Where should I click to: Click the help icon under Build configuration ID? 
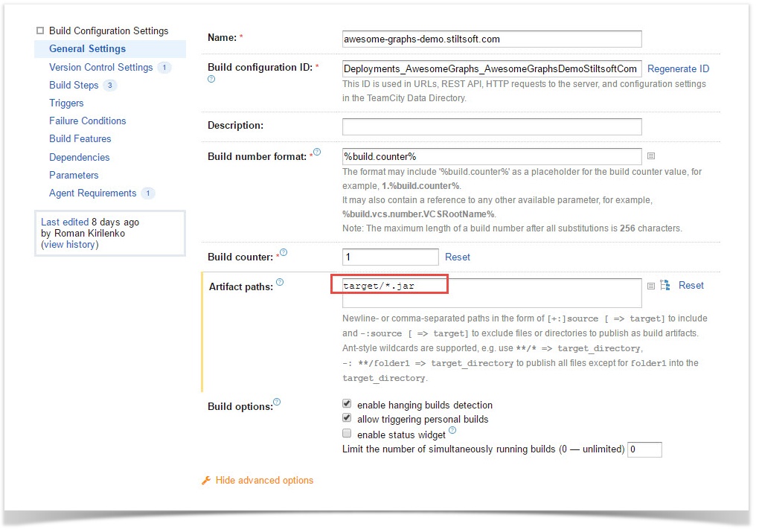(211, 79)
